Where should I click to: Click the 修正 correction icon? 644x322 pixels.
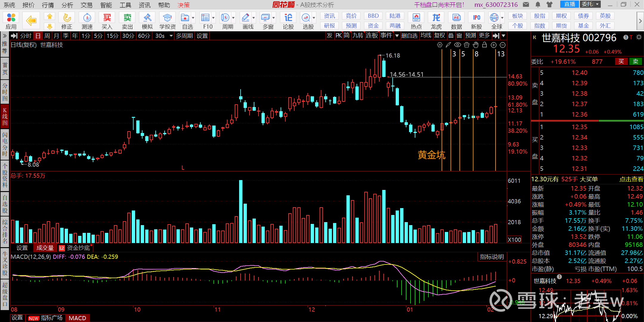click(67, 21)
